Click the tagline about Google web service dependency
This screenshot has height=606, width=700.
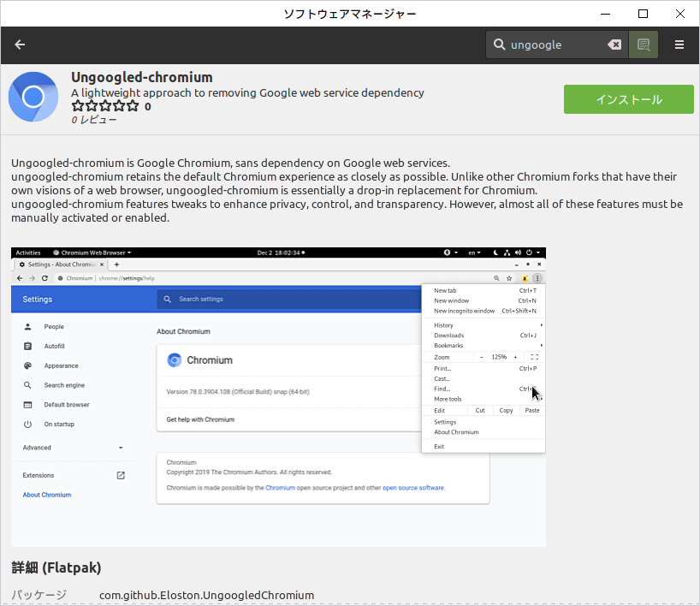247,93
